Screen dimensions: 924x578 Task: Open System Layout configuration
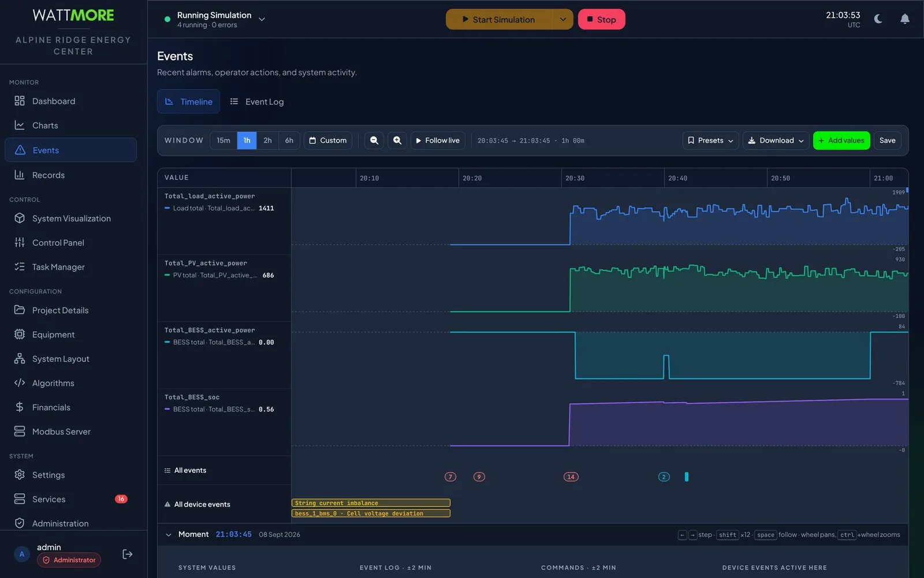pos(70,359)
